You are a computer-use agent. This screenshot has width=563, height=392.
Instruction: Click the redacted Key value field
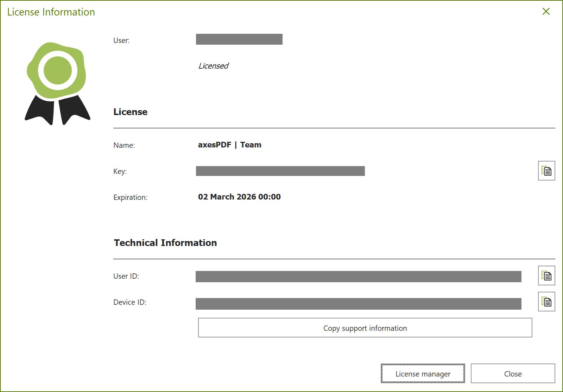(280, 171)
